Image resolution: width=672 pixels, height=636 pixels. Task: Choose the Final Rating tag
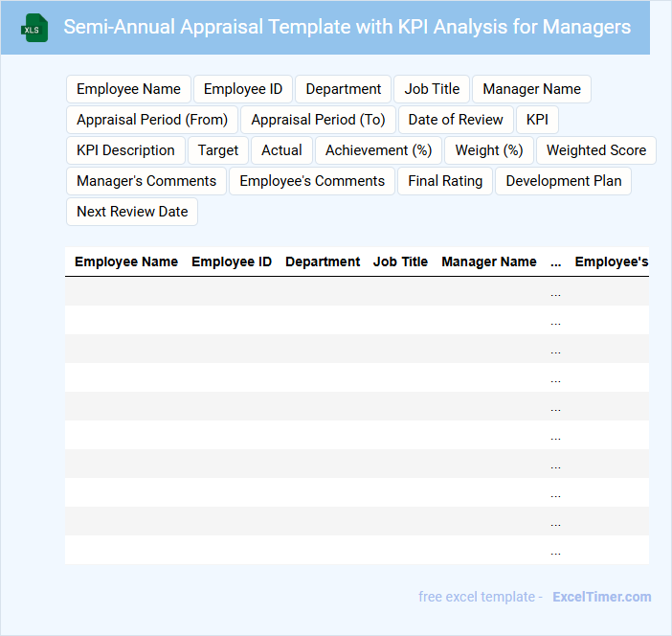coord(445,181)
